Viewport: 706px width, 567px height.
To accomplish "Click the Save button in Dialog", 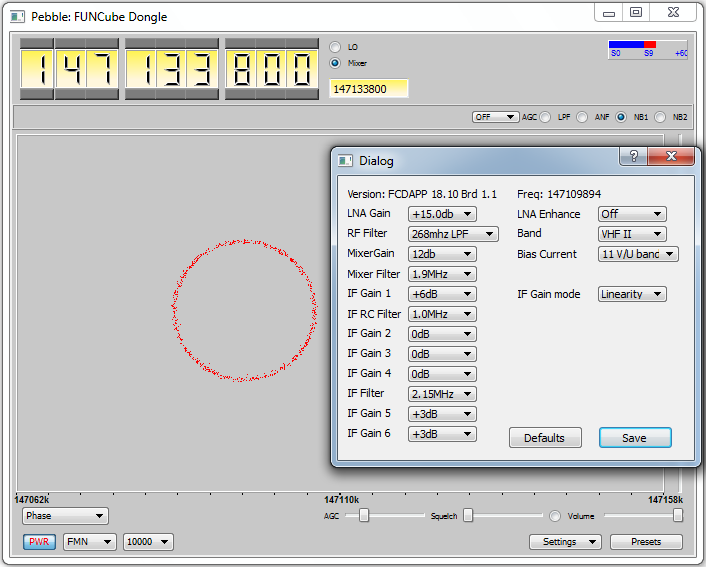I will pyautogui.click(x=635, y=438).
